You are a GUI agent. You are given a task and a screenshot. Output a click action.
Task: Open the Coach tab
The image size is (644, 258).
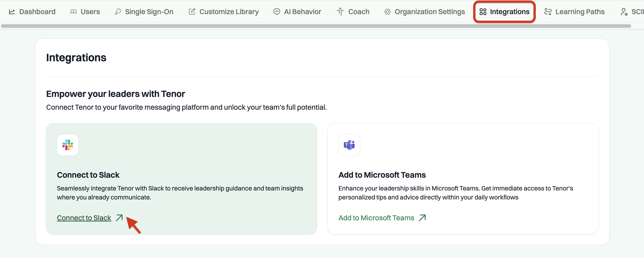[x=353, y=12]
